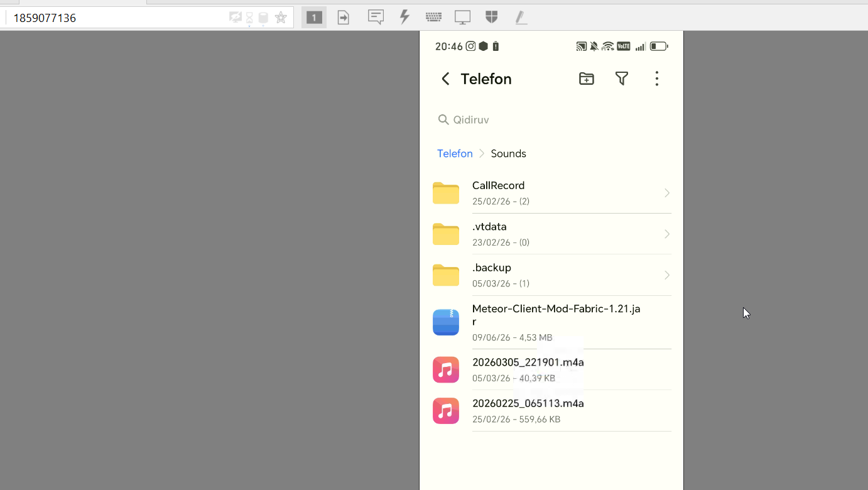Play the 20260305_221901.m4a file
Viewport: 868px width, 490px height.
click(x=551, y=369)
